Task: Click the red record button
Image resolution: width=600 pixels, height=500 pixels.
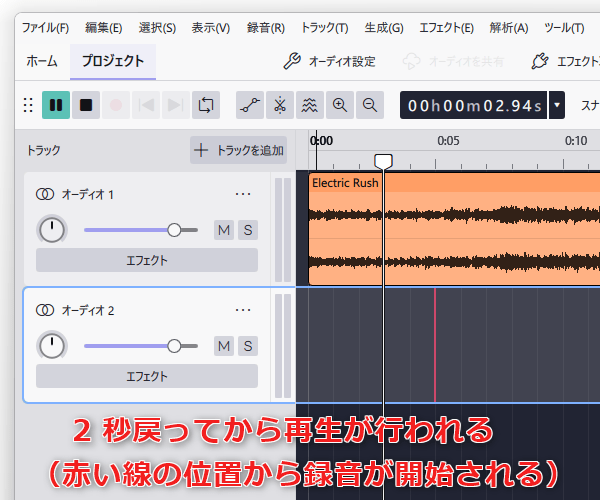Action: [x=116, y=105]
